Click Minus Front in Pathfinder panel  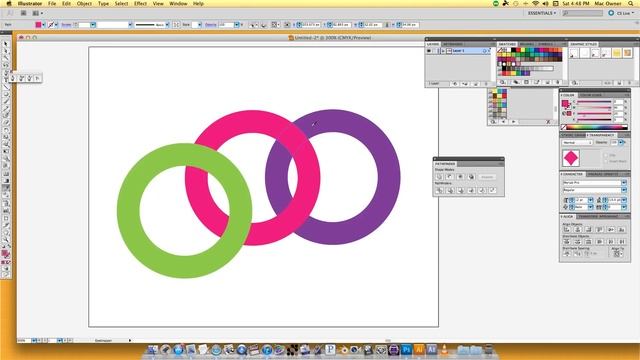[450, 177]
